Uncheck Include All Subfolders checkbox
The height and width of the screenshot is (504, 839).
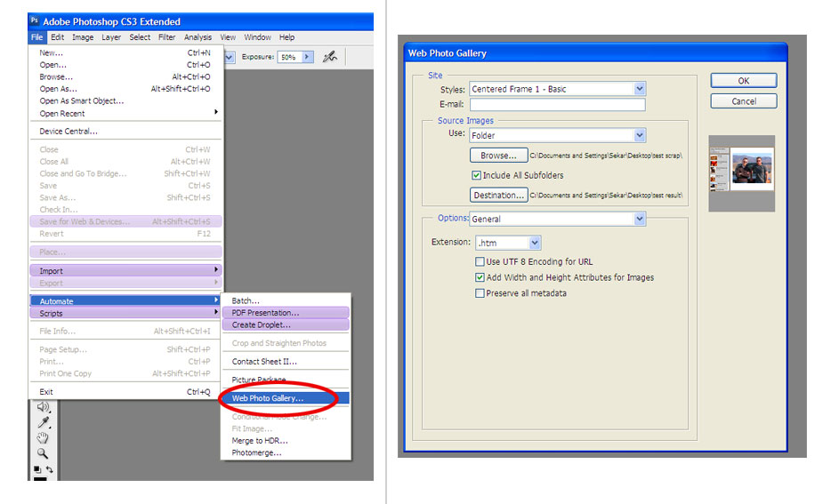pyautogui.click(x=476, y=175)
